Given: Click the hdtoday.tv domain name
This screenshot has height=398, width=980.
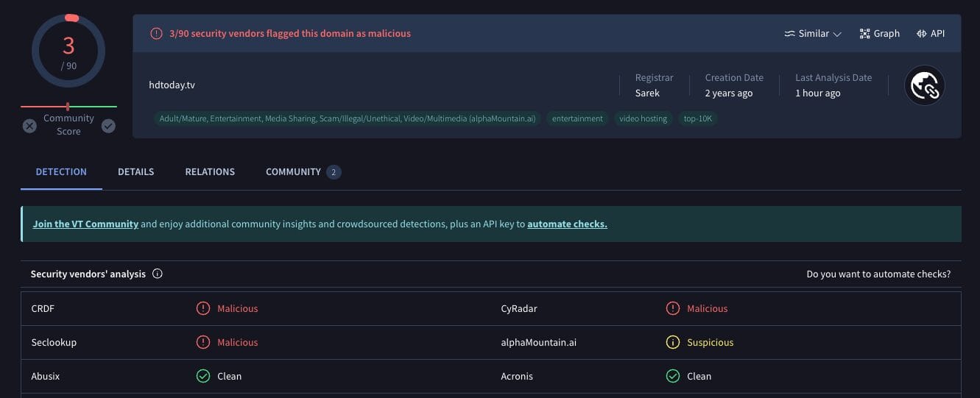Looking at the screenshot, I should (172, 85).
